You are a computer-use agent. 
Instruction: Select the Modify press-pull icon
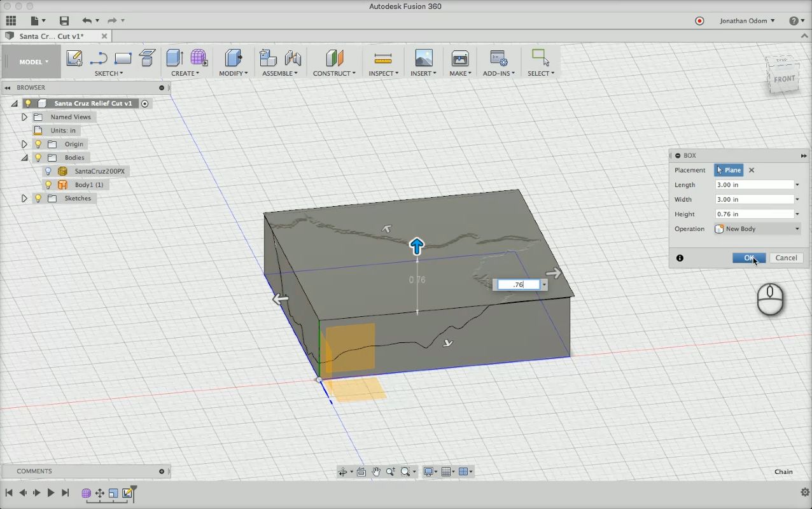232,59
